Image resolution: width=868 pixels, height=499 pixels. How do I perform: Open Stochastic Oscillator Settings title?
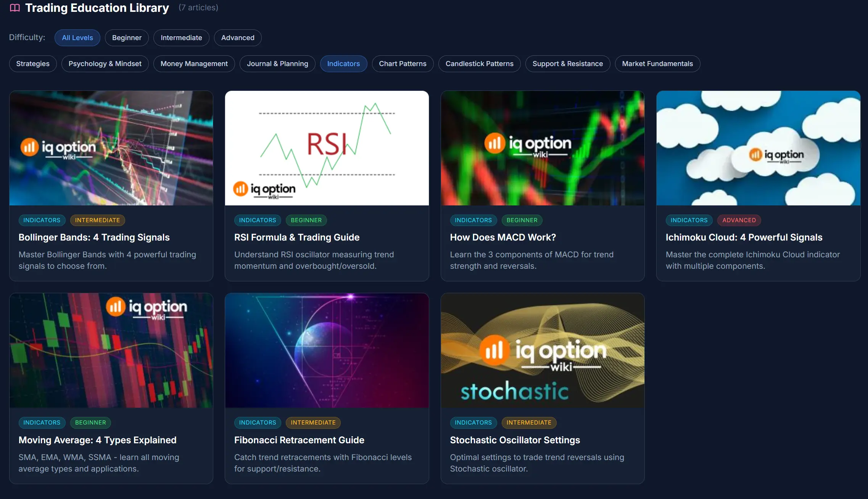pyautogui.click(x=515, y=440)
